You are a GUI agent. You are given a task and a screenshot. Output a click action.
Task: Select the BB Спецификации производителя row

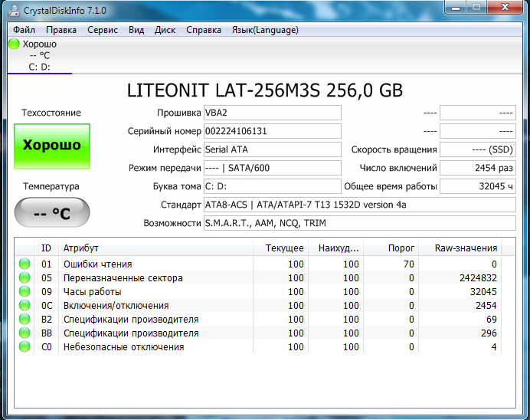pos(259,333)
